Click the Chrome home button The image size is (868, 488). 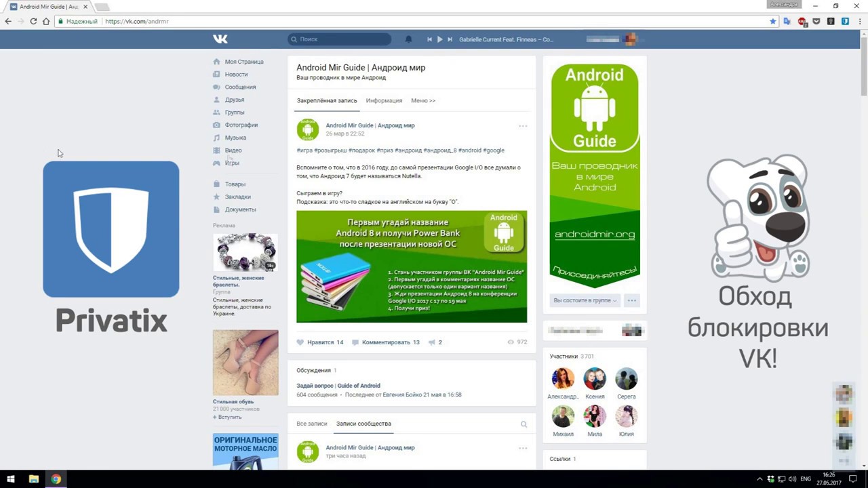coord(46,22)
